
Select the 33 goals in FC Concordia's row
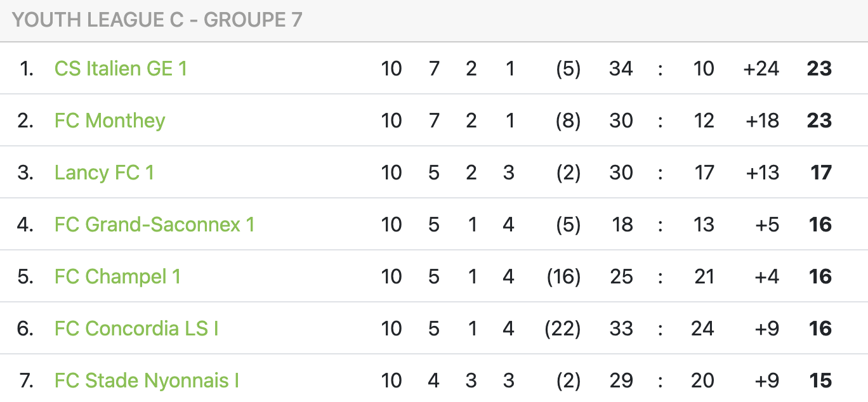621,328
